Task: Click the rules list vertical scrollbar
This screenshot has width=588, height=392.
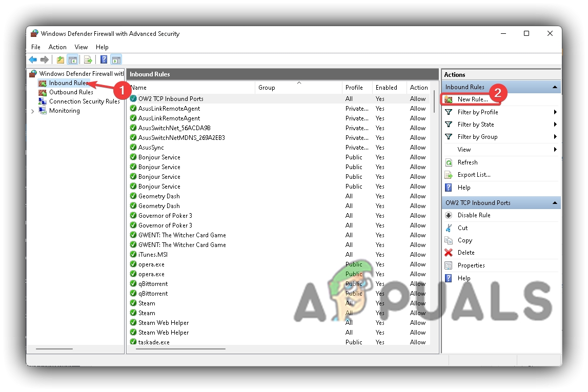Action: tap(434, 101)
